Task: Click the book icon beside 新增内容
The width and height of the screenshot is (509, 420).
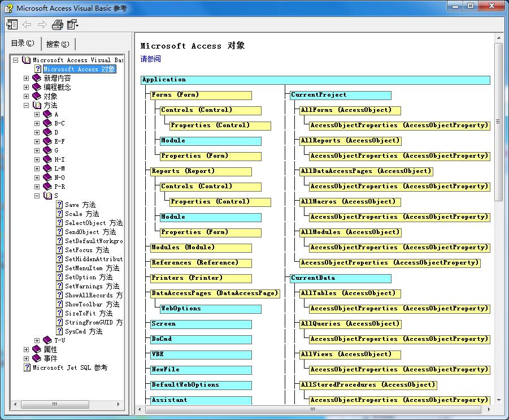Action: tap(37, 78)
